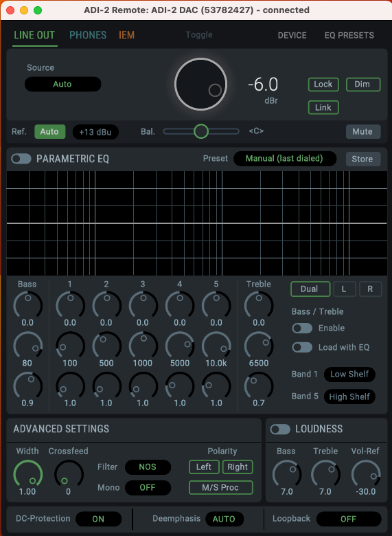
Task: Click the Crossfeed knob
Action: [x=69, y=474]
